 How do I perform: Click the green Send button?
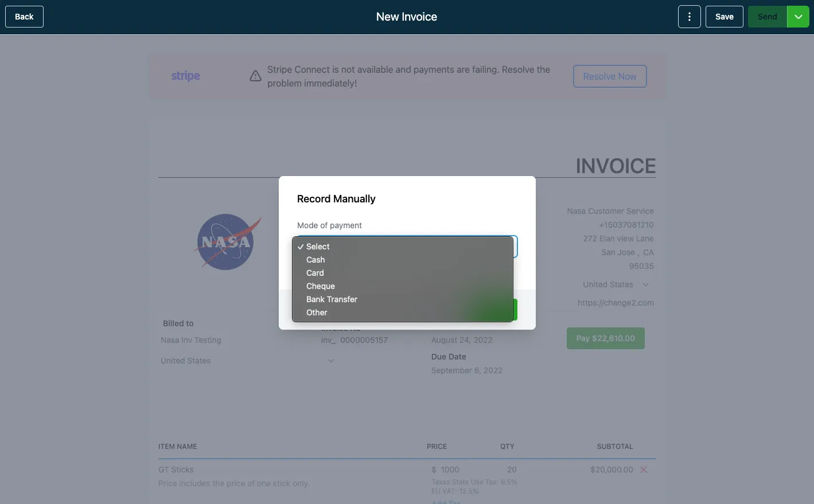pos(767,17)
